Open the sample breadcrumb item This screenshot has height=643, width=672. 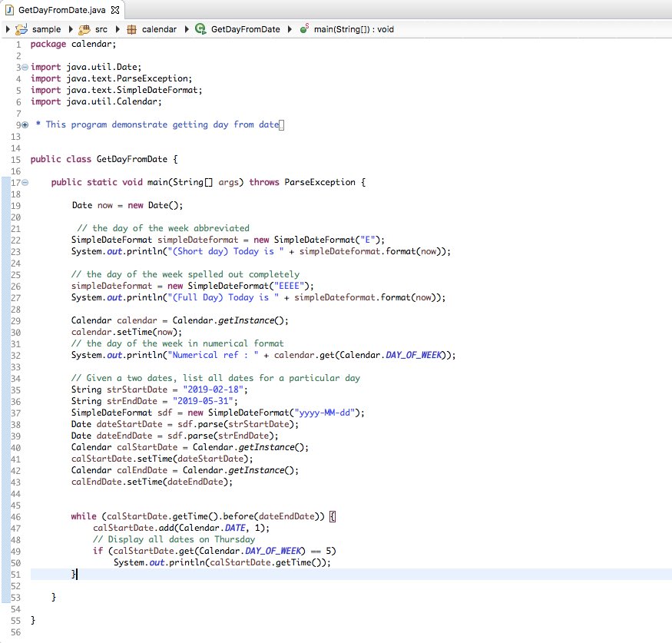point(46,29)
